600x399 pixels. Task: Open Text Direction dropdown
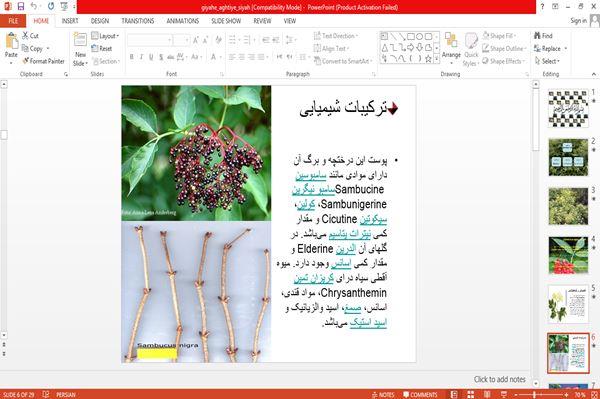point(336,36)
